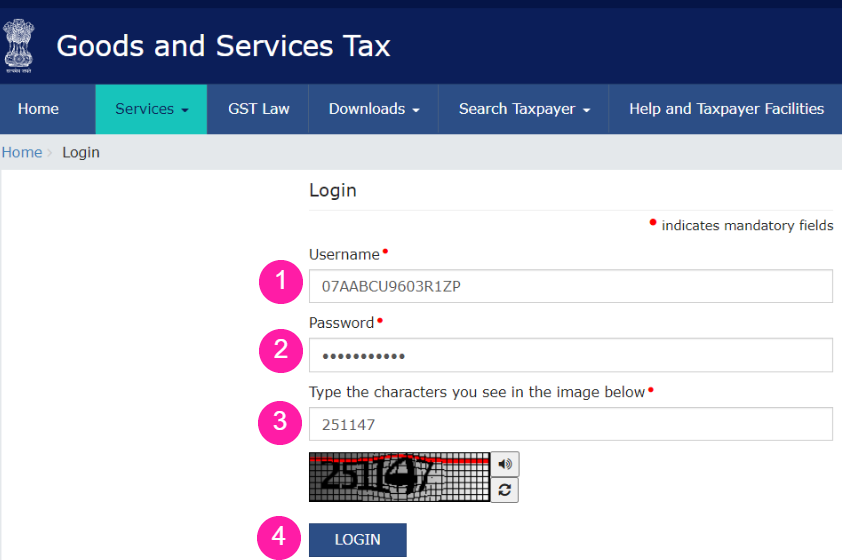This screenshot has height=560, width=842.
Task: Click the Login heading text
Action: (333, 191)
